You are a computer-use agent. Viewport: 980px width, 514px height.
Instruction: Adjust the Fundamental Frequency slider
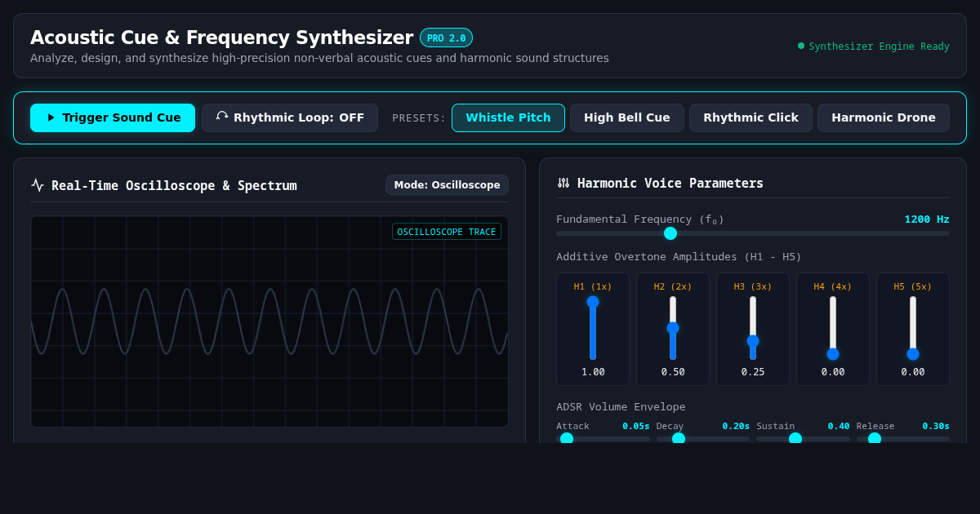pos(753,233)
